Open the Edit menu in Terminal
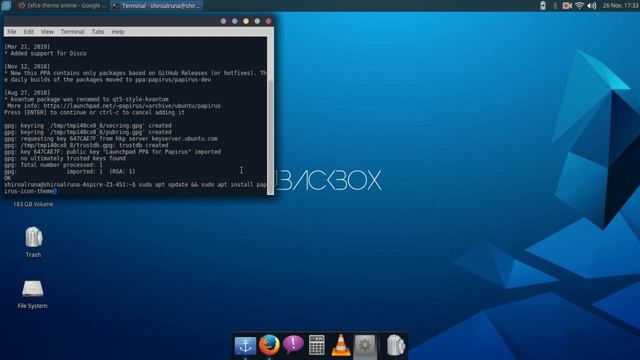 [29, 31]
